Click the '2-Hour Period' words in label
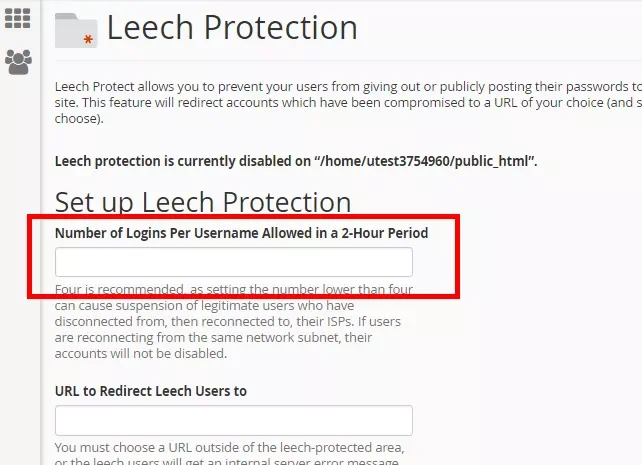642x465 pixels. pyautogui.click(x=385, y=233)
